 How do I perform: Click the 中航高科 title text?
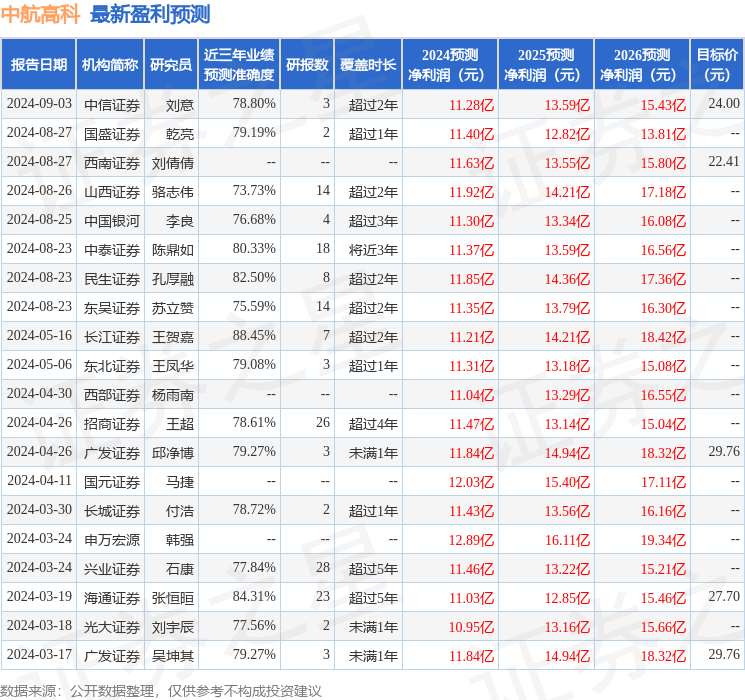(x=40, y=14)
